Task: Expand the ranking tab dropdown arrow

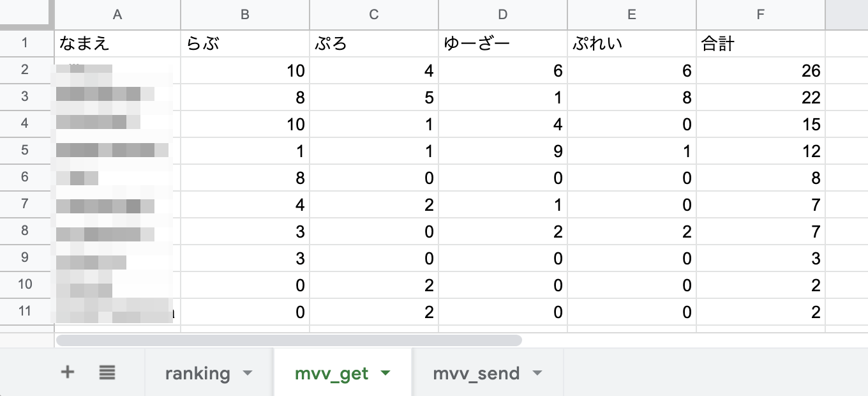Action: tap(248, 374)
